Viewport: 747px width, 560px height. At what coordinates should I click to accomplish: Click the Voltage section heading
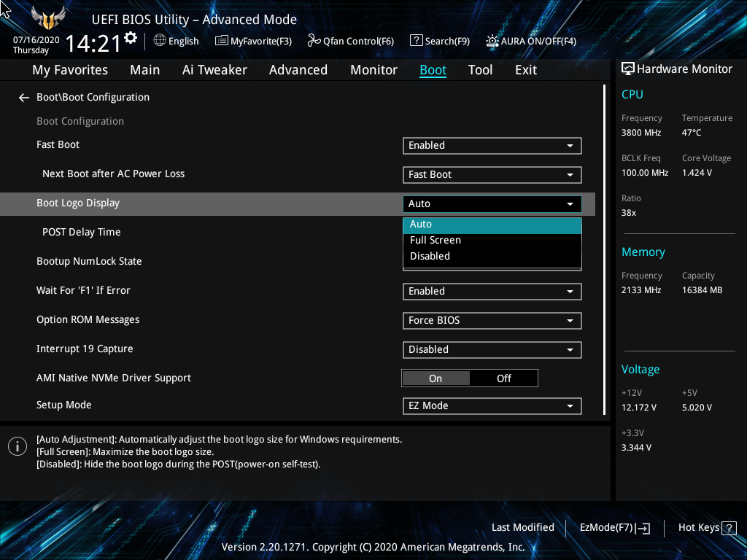tap(640, 370)
